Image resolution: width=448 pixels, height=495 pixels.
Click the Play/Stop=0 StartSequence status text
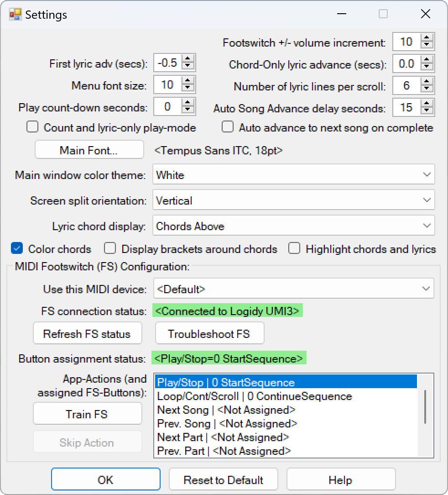tap(229, 358)
